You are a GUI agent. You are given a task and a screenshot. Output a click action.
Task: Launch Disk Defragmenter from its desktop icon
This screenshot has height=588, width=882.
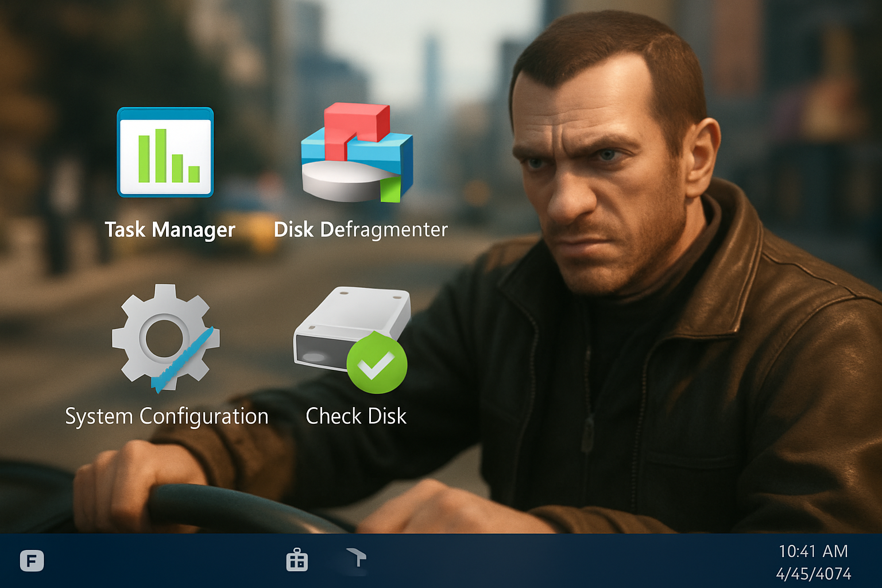[x=357, y=154]
